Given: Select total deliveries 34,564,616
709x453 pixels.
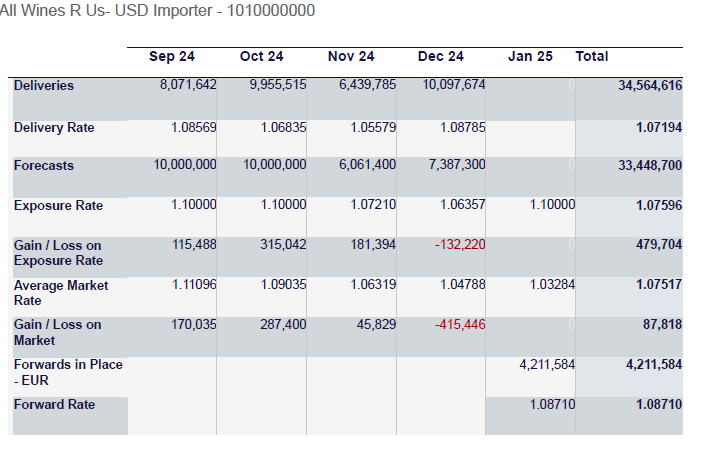Looking at the screenshot, I should 650,85.
